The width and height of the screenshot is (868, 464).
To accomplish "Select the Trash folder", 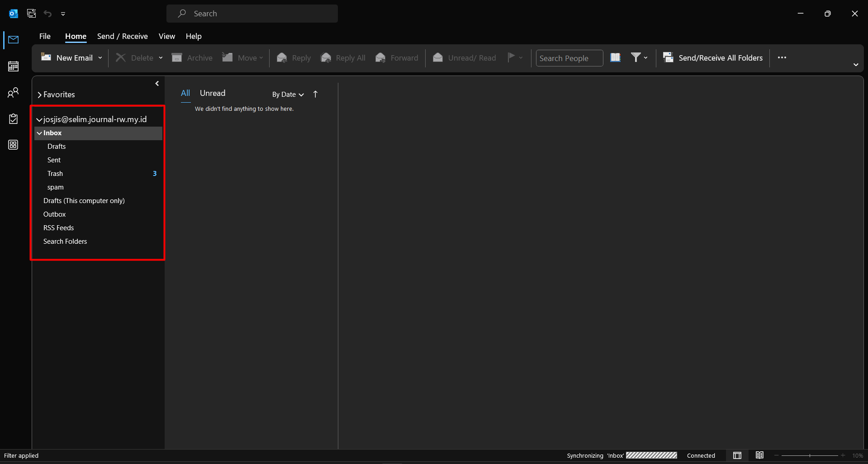I will coord(55,174).
